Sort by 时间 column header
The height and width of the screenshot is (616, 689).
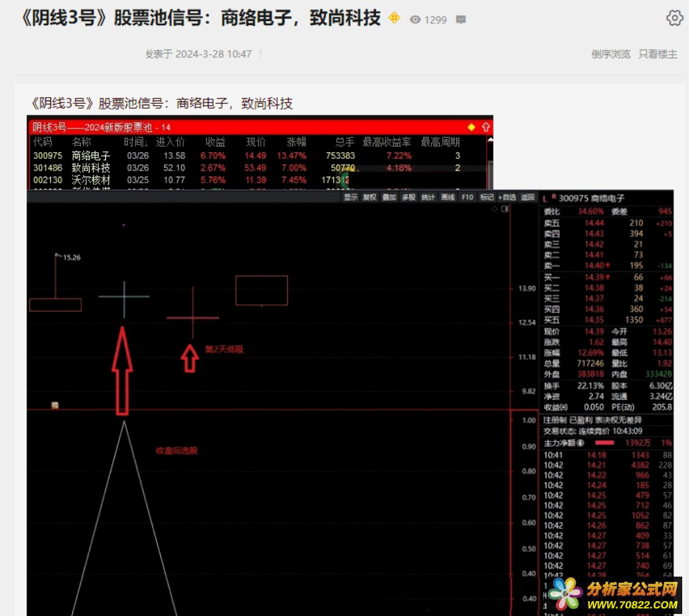136,142
